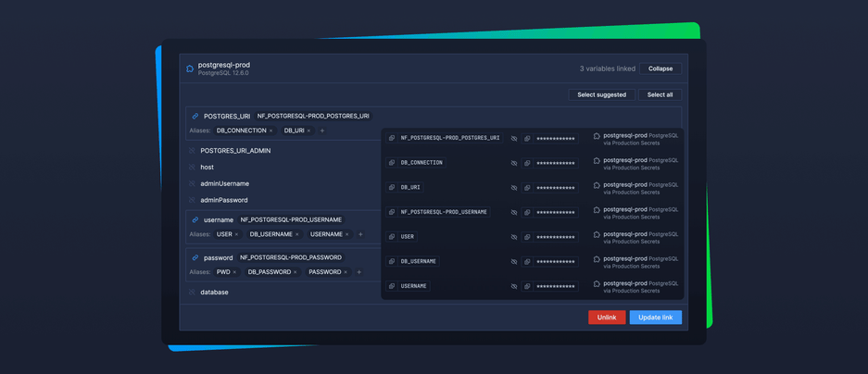Screen dimensions: 868x374
Task: Copy the NF_POSTGRESQL-PROD_USERNAME key name
Action: pos(391,212)
